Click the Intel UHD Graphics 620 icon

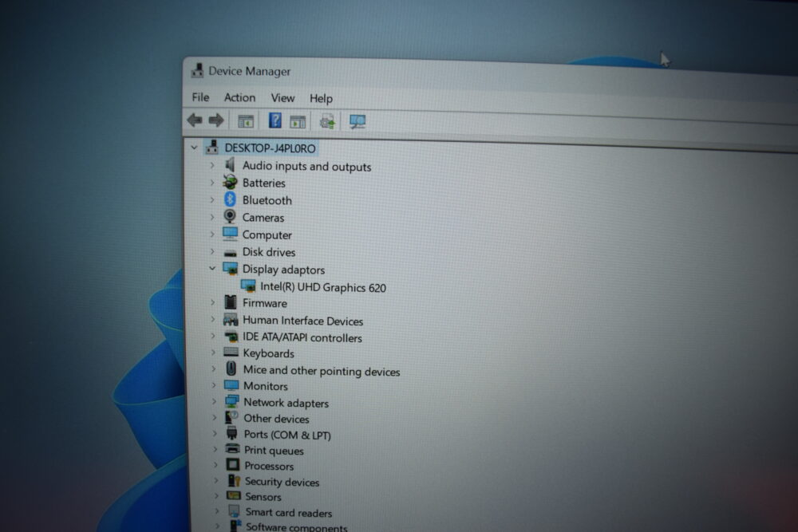(x=248, y=286)
